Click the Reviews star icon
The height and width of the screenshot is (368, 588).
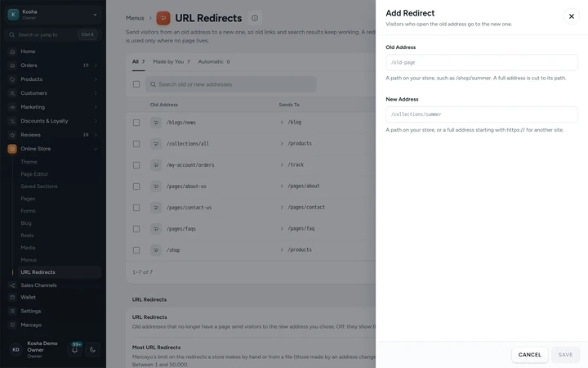12,135
